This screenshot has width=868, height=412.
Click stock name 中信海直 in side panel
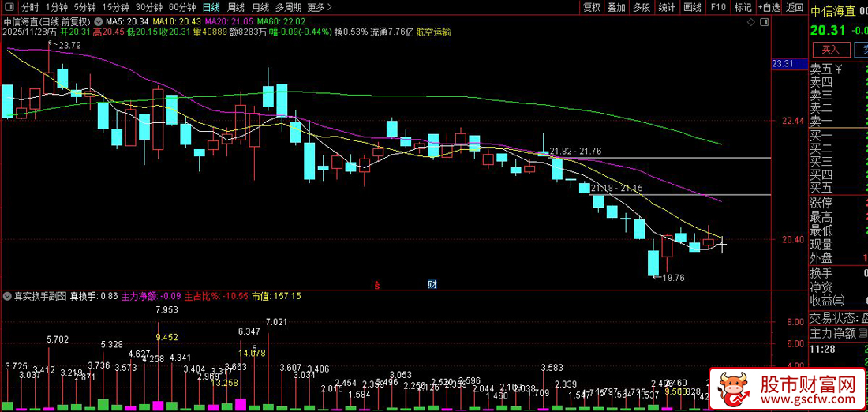[x=832, y=11]
